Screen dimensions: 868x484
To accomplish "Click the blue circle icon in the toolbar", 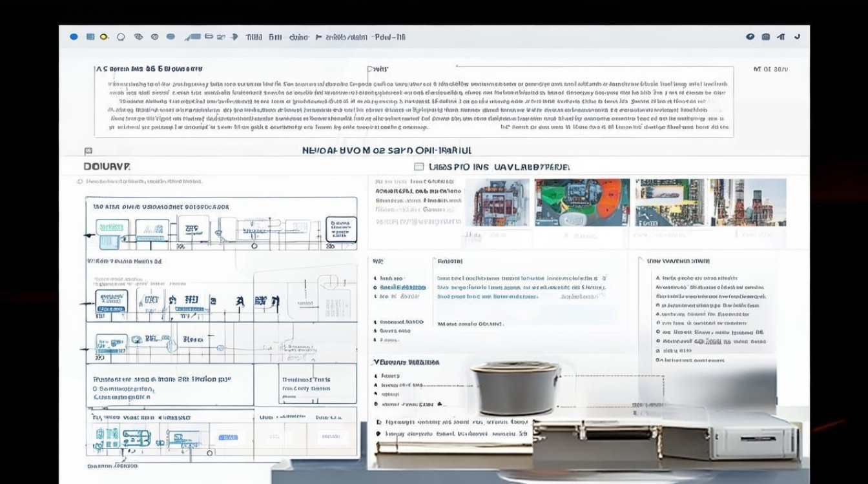I will coord(74,37).
